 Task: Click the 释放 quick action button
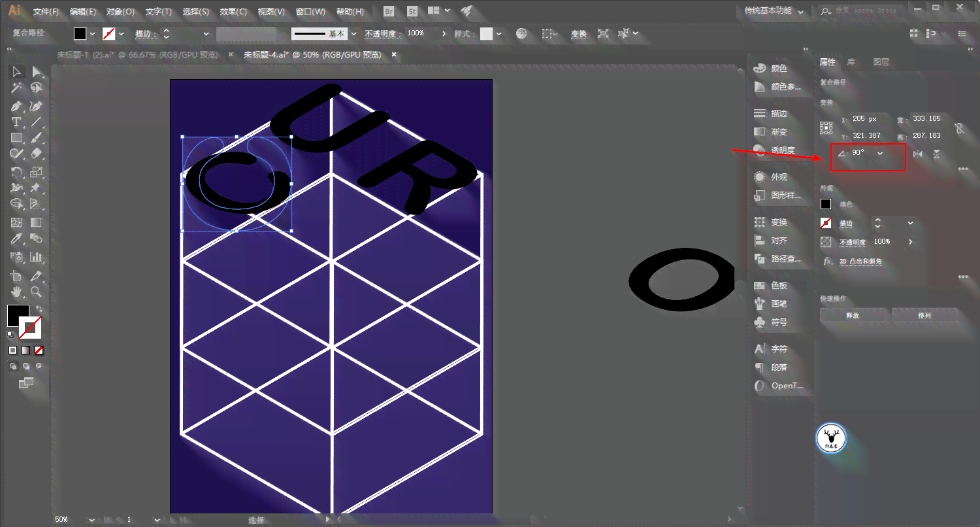[x=853, y=315]
